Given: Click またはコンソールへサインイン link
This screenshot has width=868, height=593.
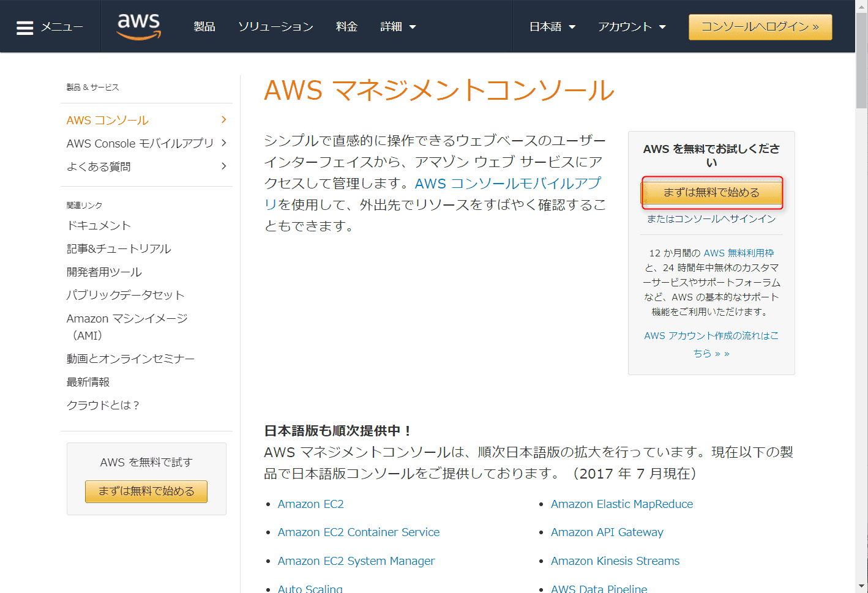Looking at the screenshot, I should point(711,219).
